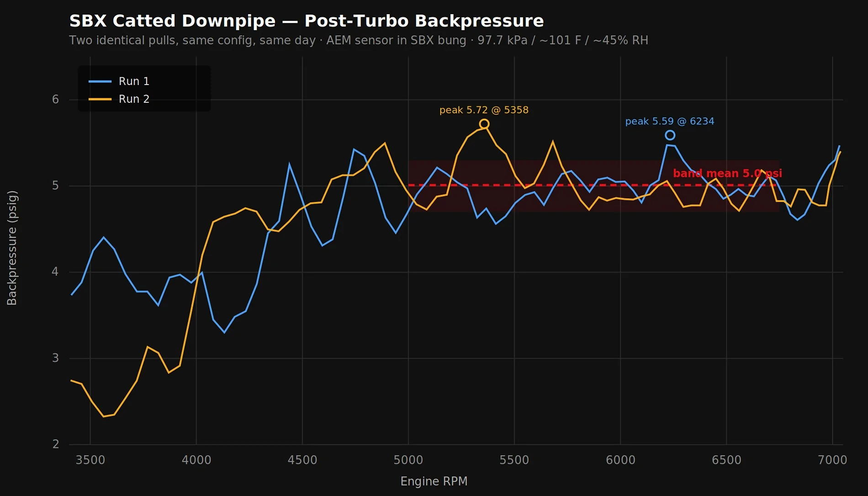Click the 3500 x-axis tick label
Image resolution: width=868 pixels, height=496 pixels.
coord(90,460)
